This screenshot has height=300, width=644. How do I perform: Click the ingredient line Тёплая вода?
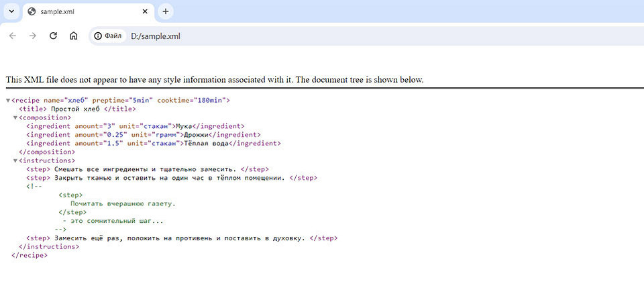(x=153, y=144)
